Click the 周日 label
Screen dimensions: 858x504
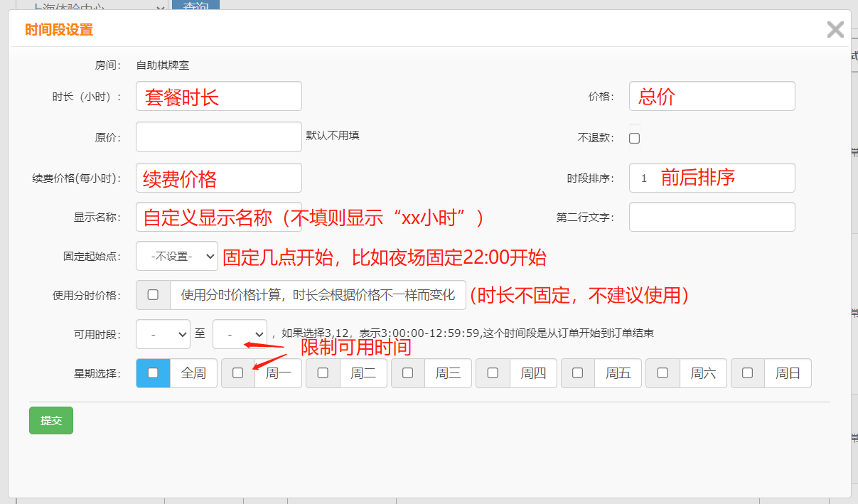pyautogui.click(x=788, y=373)
